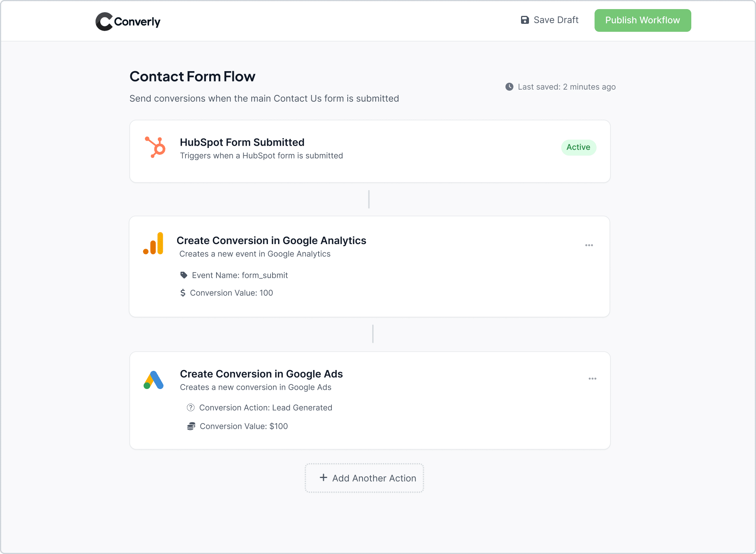Click the coins icon beside Conversion Value $100

(x=191, y=426)
